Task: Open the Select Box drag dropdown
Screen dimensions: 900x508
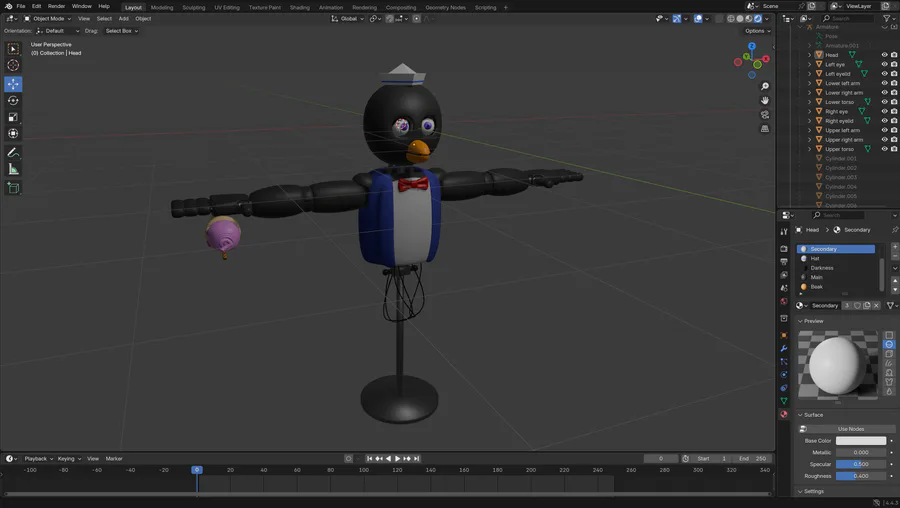Action: coord(122,31)
